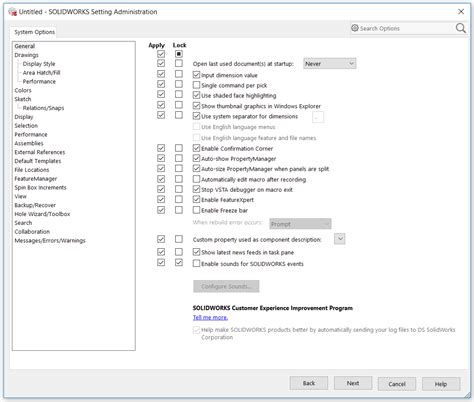Select General in the options tree

tap(25, 46)
